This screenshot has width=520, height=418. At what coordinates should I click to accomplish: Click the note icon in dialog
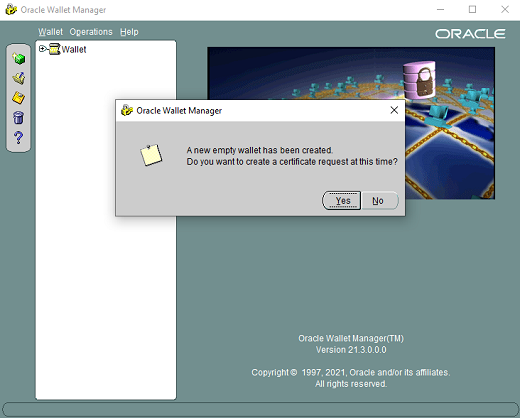(151, 155)
